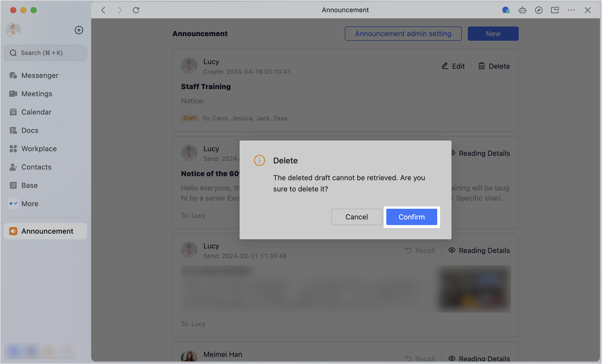Confirm deleting the draft
The width and height of the screenshot is (602, 364).
click(x=412, y=217)
